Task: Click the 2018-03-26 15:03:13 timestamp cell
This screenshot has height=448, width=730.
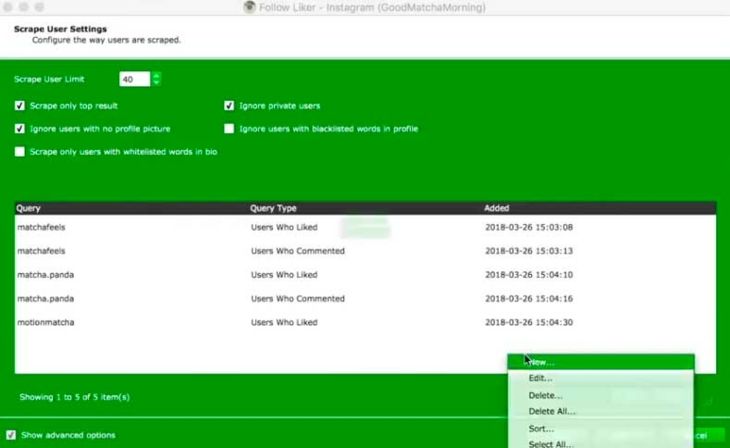Action: [x=529, y=251]
